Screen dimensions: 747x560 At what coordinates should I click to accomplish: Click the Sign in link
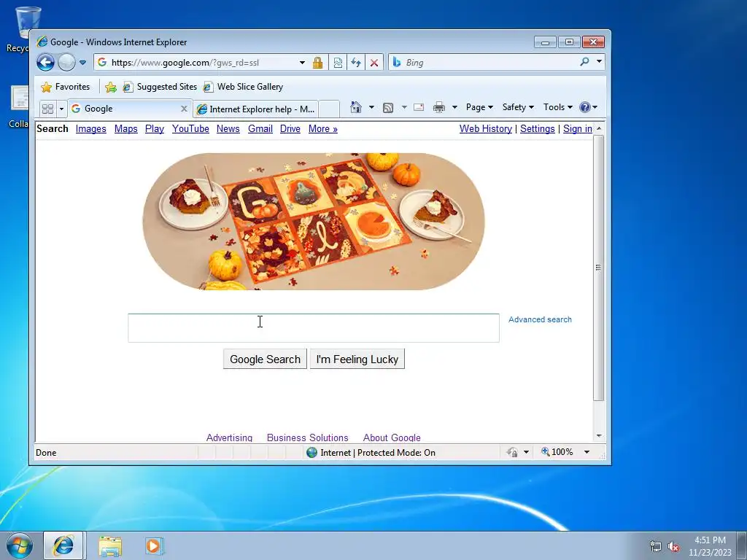578,129
